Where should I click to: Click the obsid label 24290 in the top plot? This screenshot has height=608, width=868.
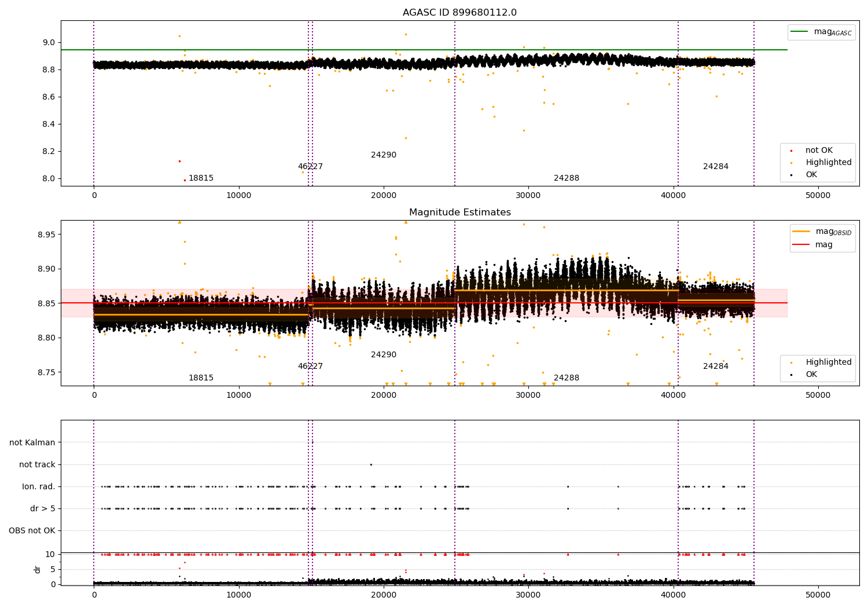click(x=384, y=155)
